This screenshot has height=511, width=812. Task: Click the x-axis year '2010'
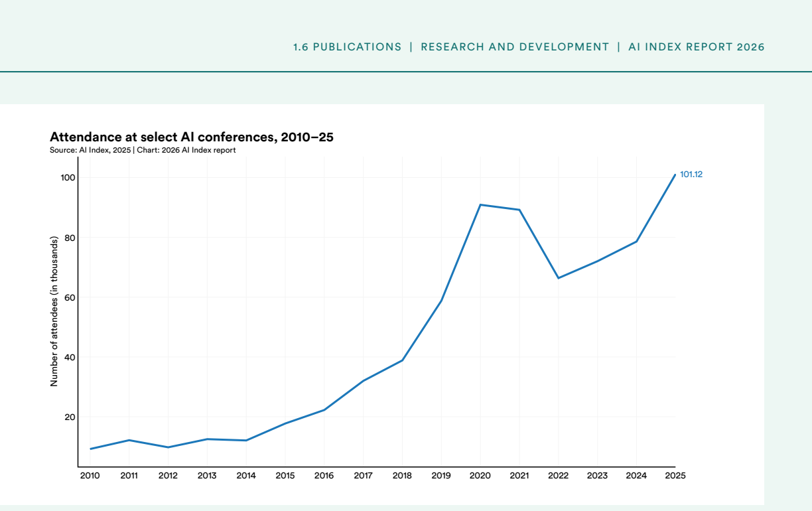90,476
